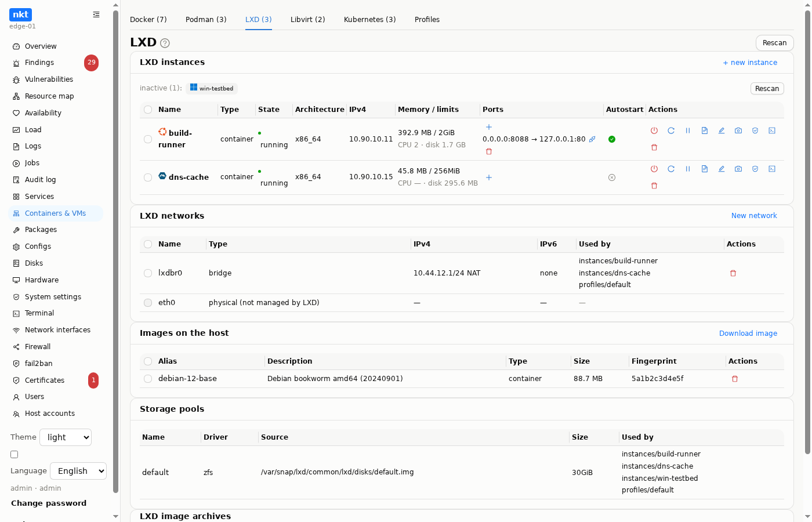
Task: Remove the 8088 port mapping trash icon
Action: 489,151
